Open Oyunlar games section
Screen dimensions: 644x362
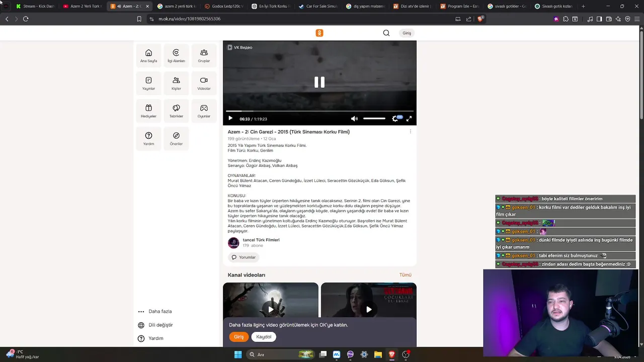pos(204,111)
